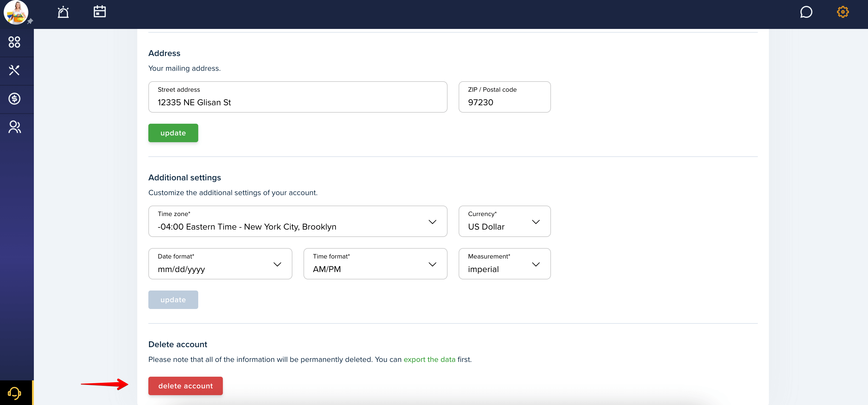Click the green update button under Address
The image size is (868, 405).
coord(173,133)
